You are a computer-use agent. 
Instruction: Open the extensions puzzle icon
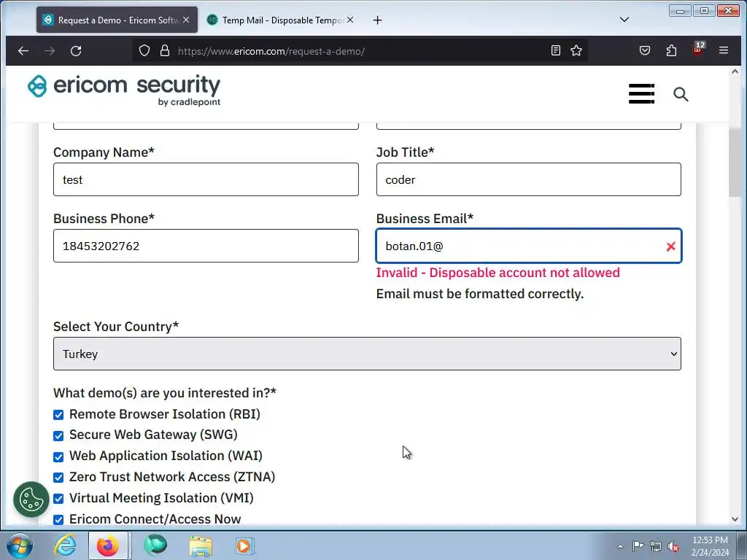[x=671, y=50]
